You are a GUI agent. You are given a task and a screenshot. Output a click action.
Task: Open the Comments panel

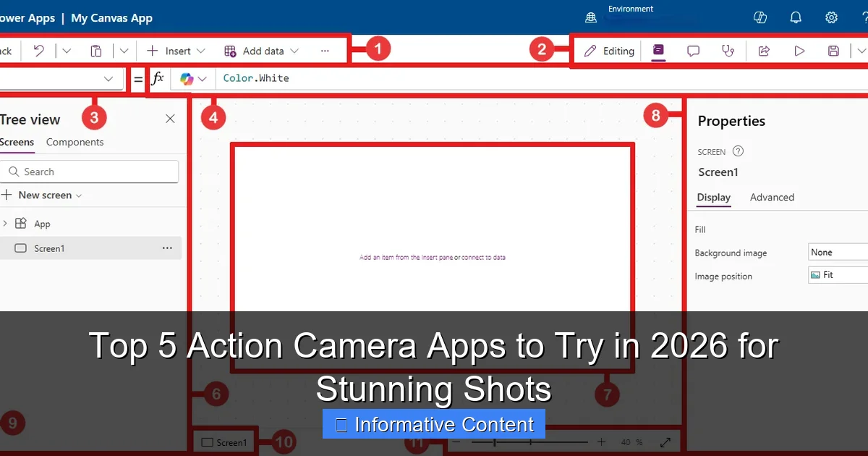point(693,51)
